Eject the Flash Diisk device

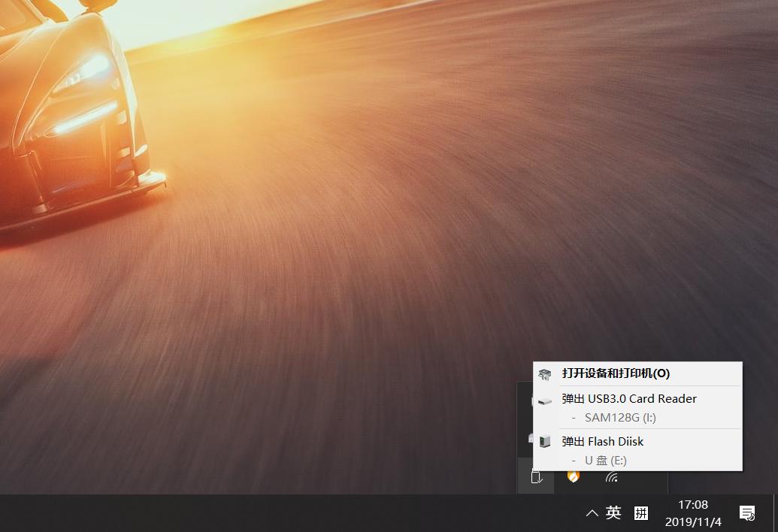pyautogui.click(x=637, y=441)
